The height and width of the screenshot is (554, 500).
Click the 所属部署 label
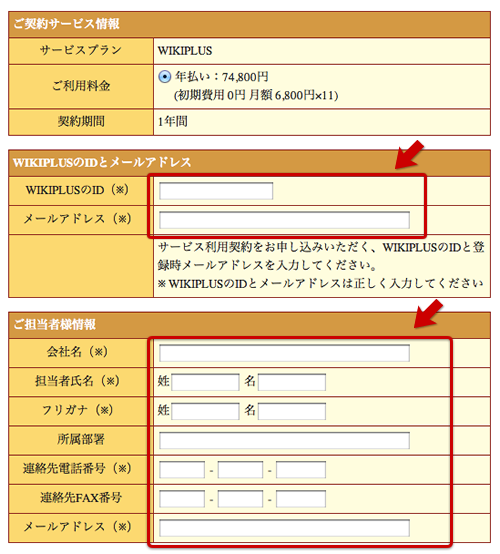coord(81,440)
